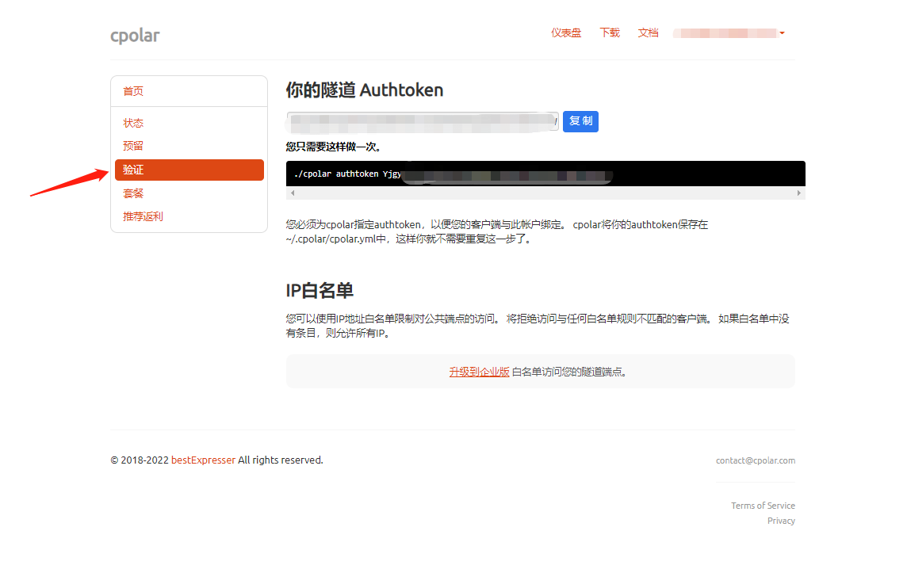Click the 复制 copy button
Image resolution: width=907 pixels, height=588 pixels.
coord(581,121)
